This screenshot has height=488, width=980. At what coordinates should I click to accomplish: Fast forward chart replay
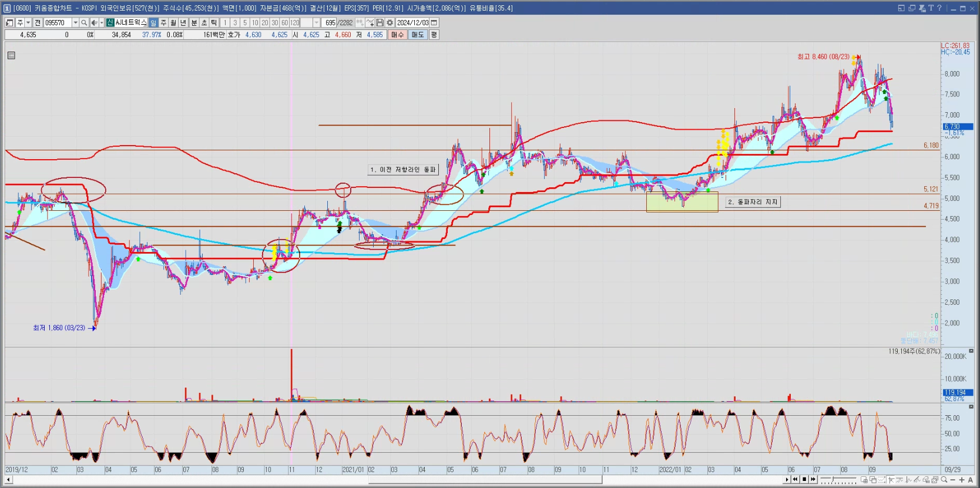813,480
